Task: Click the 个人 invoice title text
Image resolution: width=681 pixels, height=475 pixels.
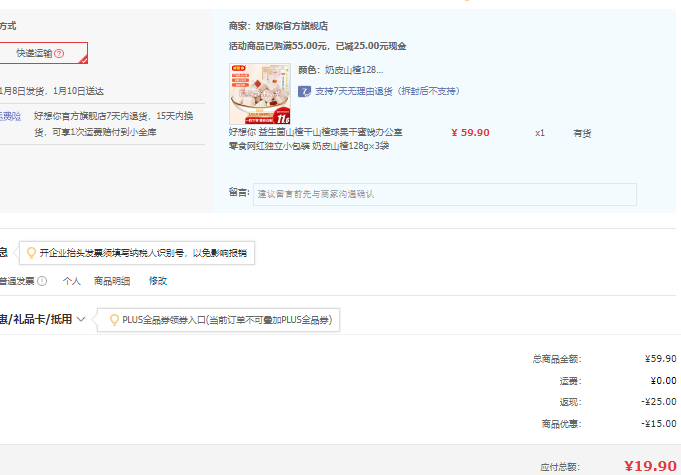Action: 72,281
